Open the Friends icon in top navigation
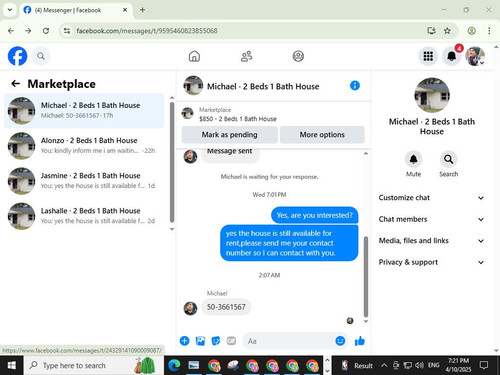 [x=246, y=56]
